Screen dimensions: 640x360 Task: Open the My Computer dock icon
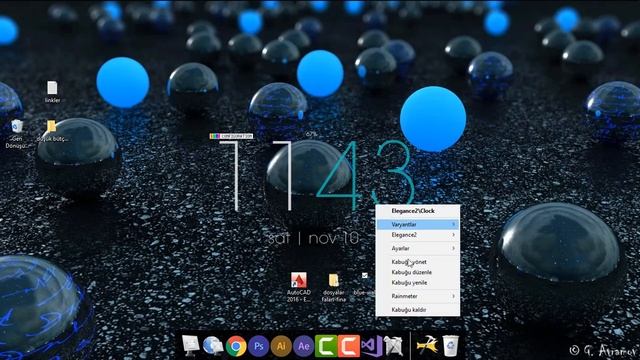[190, 346]
